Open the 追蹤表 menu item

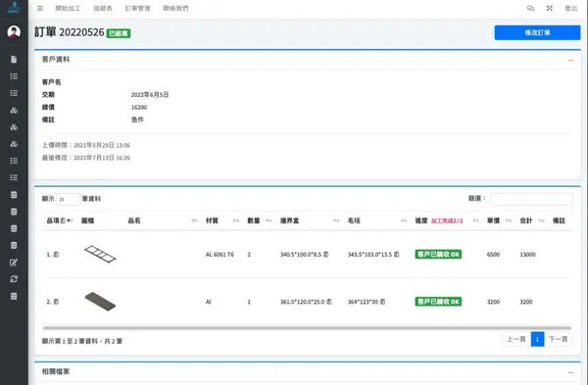coord(103,8)
